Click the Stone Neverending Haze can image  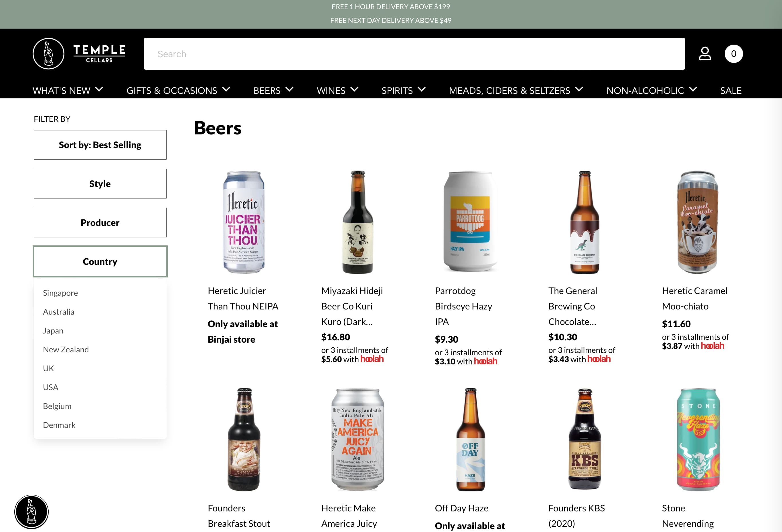click(x=698, y=440)
